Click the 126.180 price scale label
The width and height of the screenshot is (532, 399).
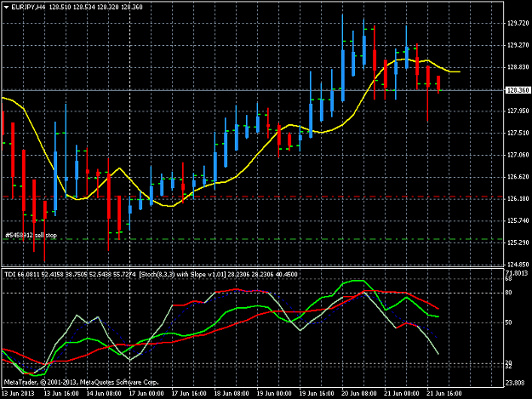tap(518, 199)
